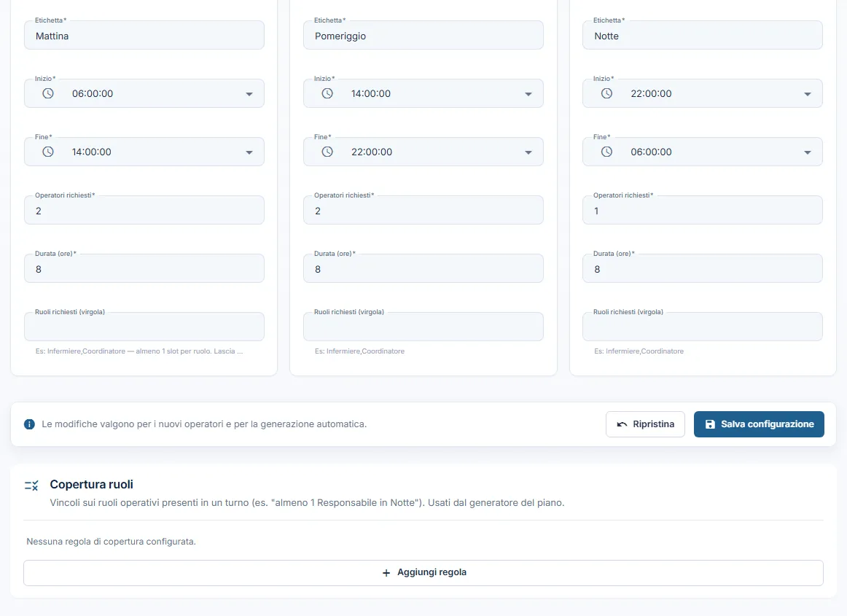Edit the Etichetta field containing Pomeriggio
Viewport: 847px width, 616px height.
pyautogui.click(x=423, y=35)
